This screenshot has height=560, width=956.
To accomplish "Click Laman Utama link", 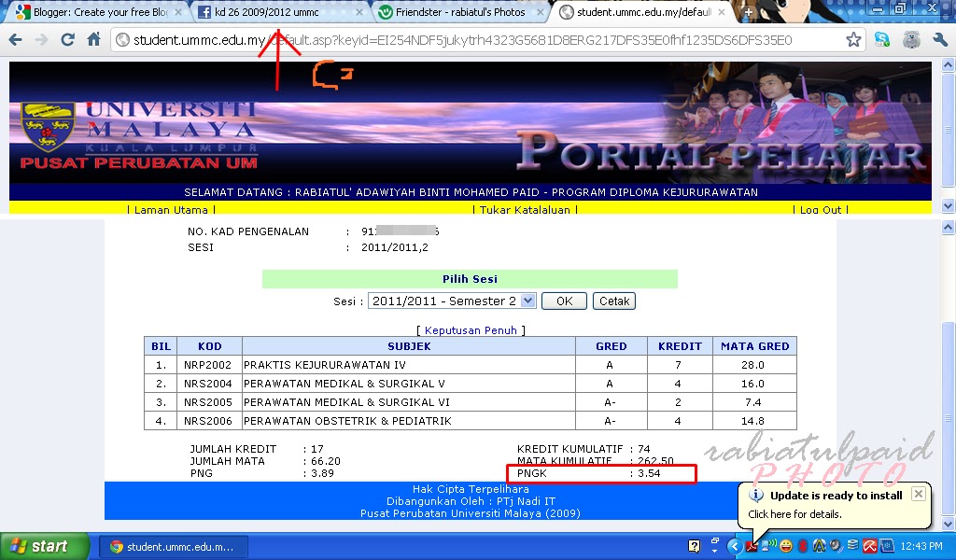I will 171,210.
